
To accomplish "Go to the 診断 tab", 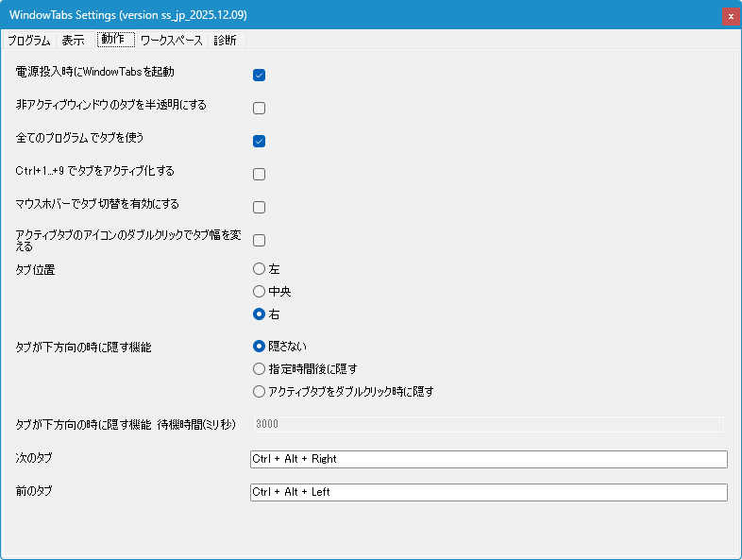I will click(226, 41).
